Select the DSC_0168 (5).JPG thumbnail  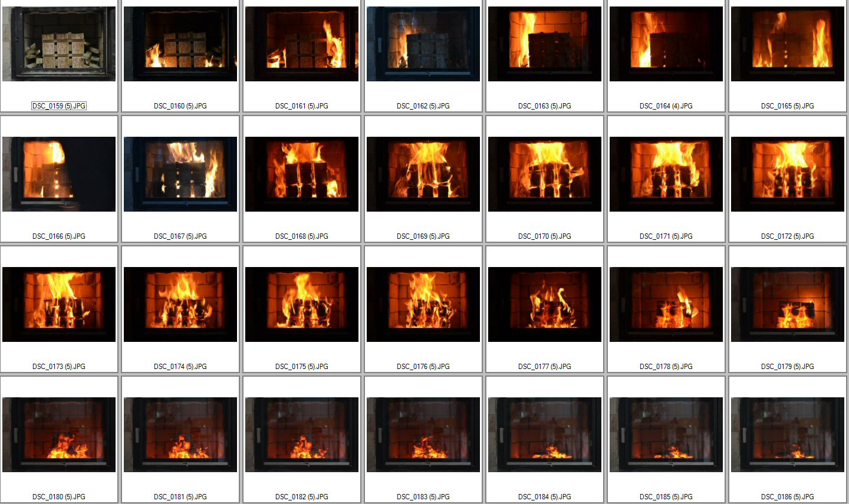point(302,174)
